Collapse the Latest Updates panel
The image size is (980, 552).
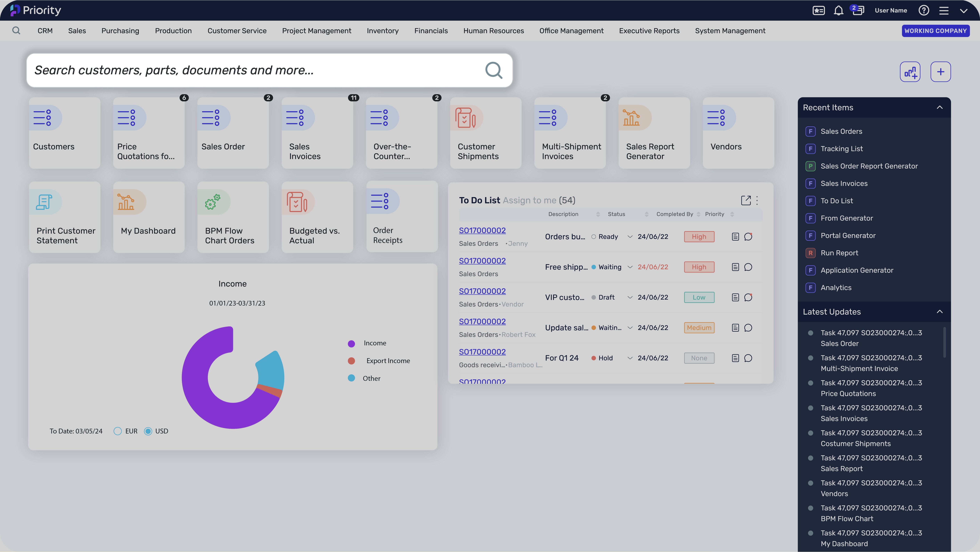coord(940,312)
